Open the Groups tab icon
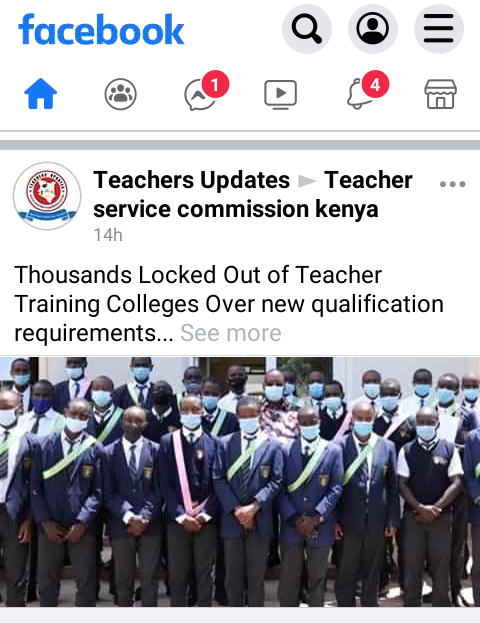The image size is (480, 623). 120,94
